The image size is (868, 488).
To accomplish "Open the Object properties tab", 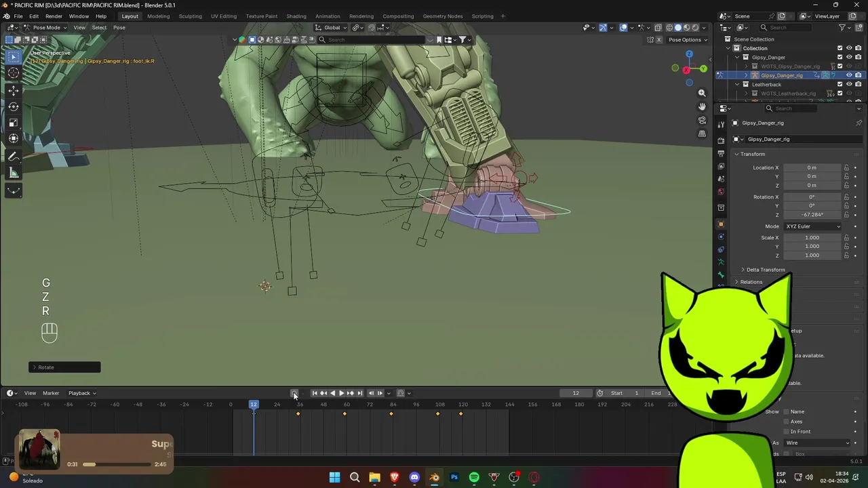I will [x=721, y=224].
